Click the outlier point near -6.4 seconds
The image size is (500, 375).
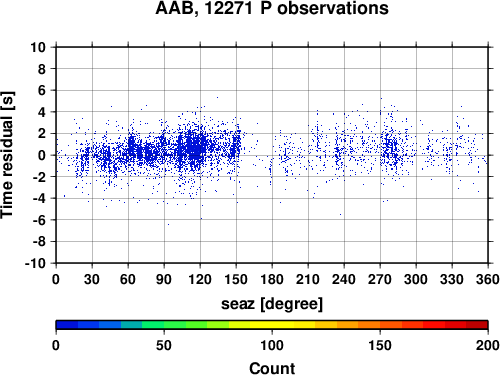pyautogui.click(x=168, y=224)
